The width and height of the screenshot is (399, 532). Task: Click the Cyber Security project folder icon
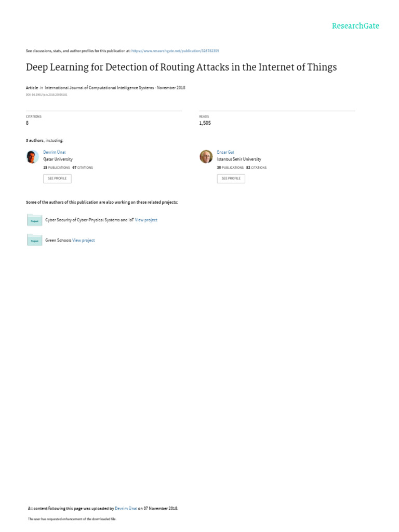34,220
